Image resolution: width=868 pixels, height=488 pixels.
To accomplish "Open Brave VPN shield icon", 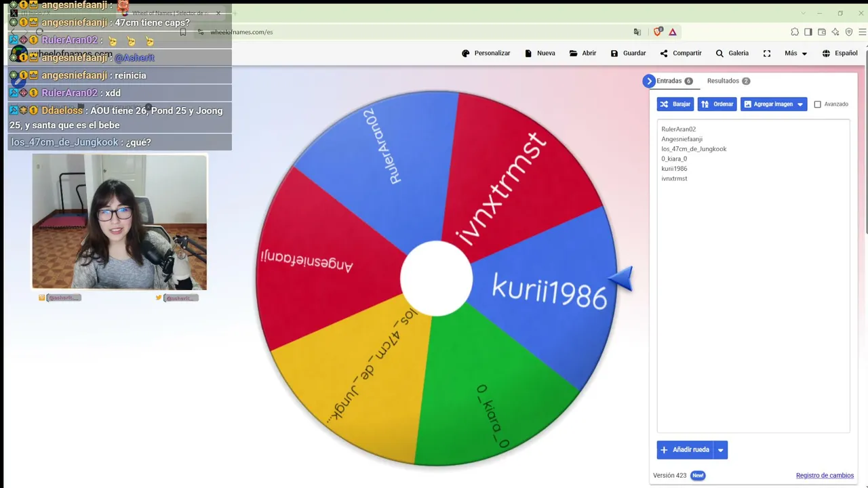I will [849, 32].
